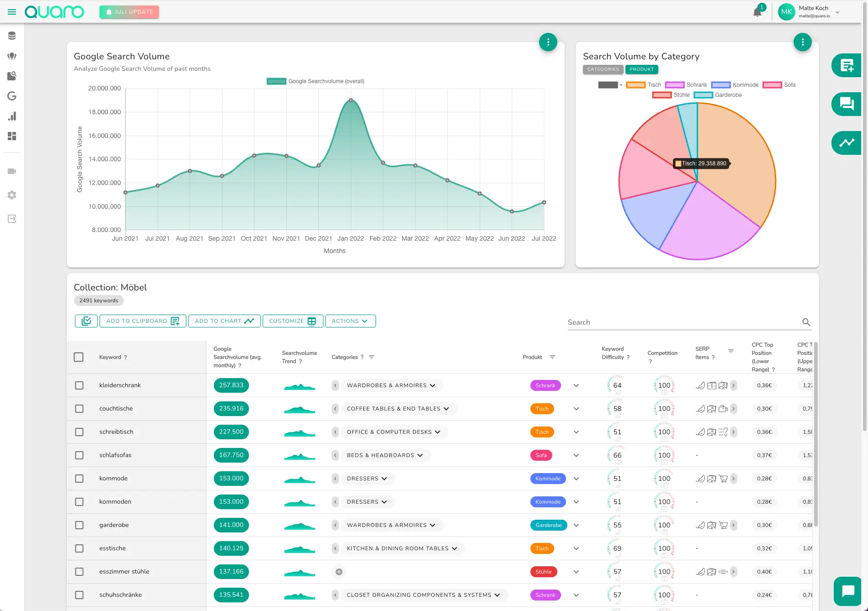Expand the COFFEE TABLES & END TABLES category
The width and height of the screenshot is (868, 611).
446,409
